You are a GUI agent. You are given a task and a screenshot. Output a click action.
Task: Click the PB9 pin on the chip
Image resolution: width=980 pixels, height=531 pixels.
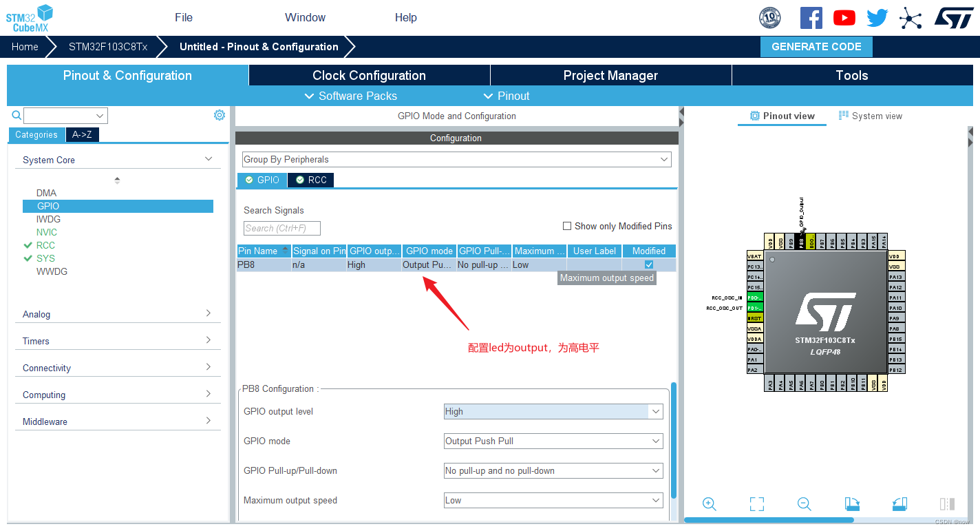point(791,241)
